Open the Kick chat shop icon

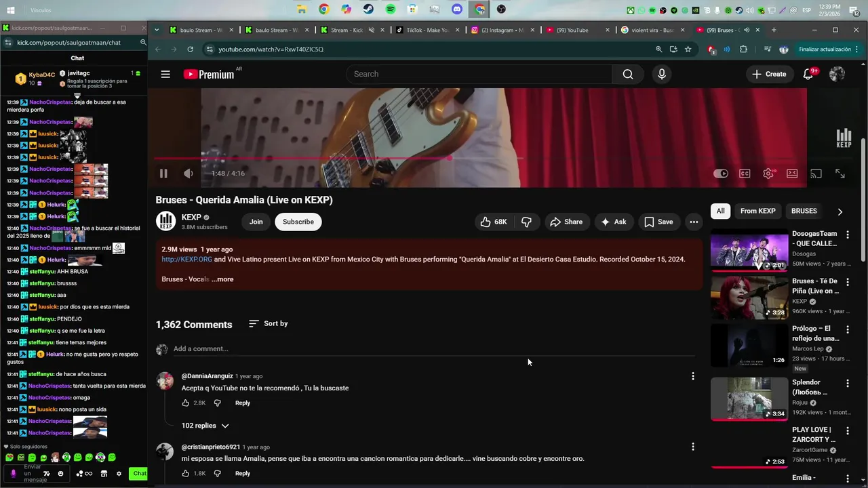[104, 474]
